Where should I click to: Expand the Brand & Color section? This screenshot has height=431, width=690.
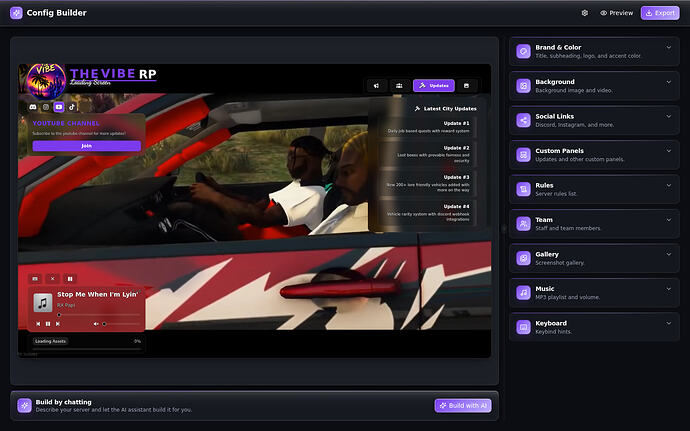point(594,51)
